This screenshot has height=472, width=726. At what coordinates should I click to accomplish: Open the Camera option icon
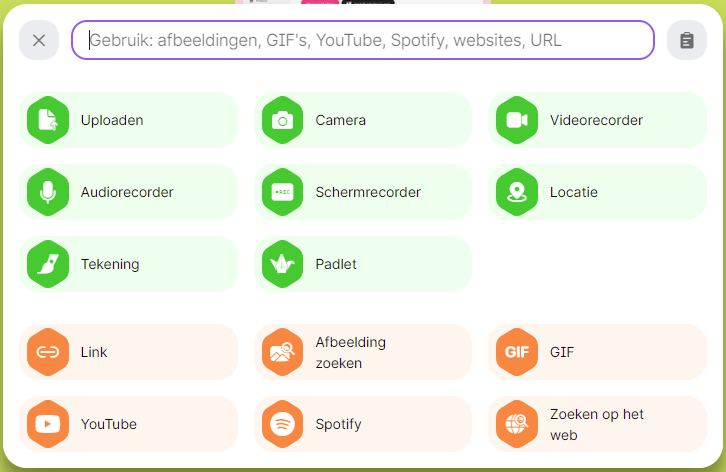pos(282,120)
